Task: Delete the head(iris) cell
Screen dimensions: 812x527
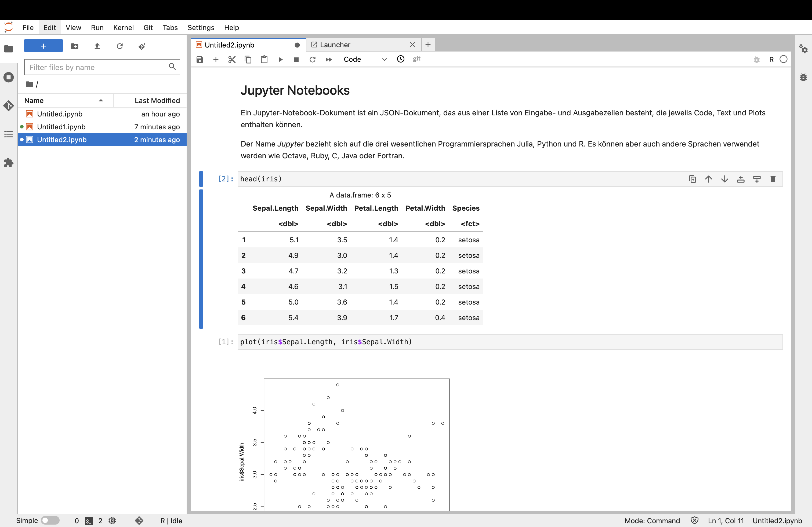Action: pos(773,179)
